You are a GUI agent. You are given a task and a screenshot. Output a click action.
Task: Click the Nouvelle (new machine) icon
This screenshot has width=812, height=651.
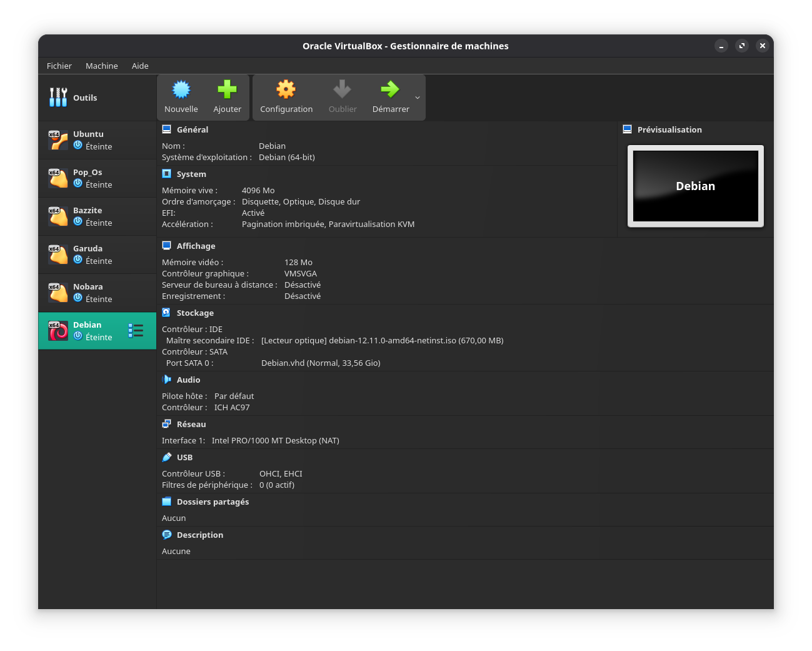pos(181,90)
